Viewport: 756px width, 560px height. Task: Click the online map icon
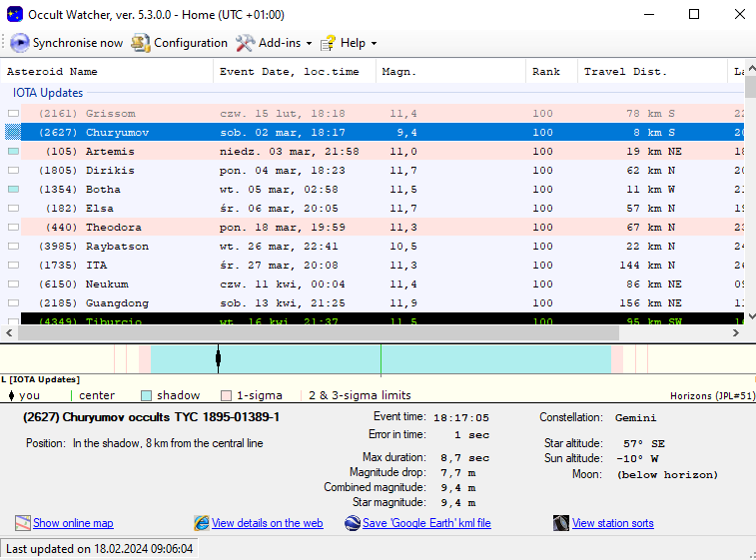coord(22,523)
